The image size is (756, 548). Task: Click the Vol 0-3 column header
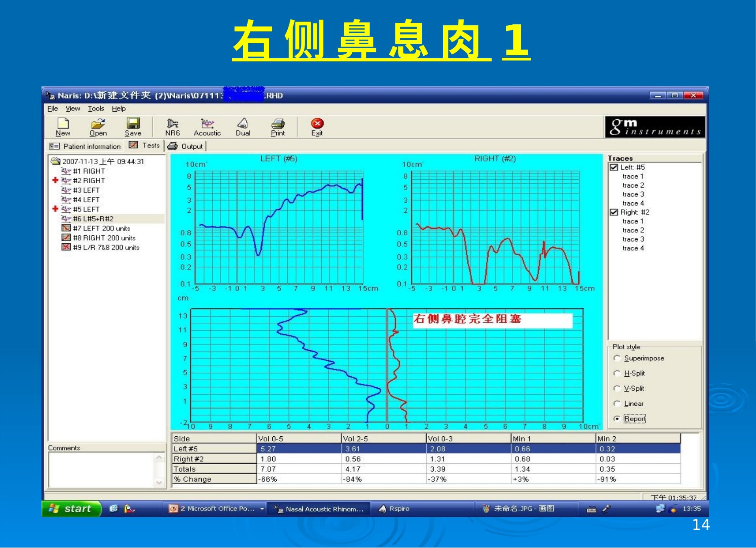(x=468, y=438)
